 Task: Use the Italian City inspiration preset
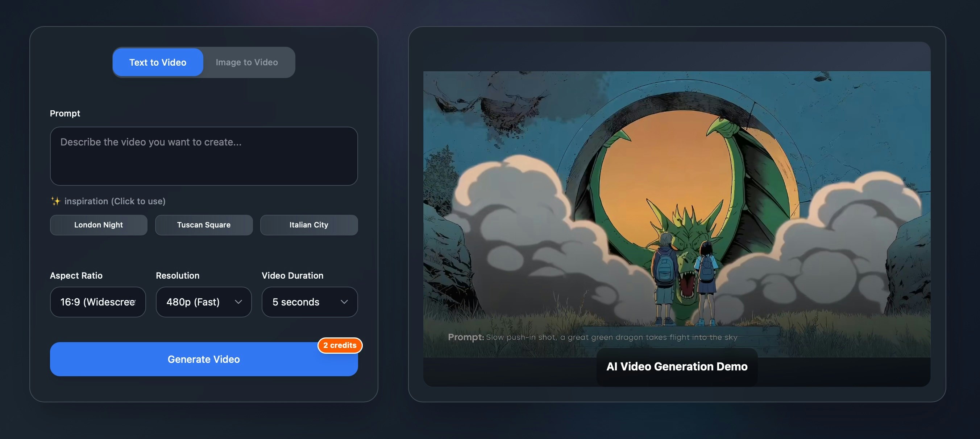click(x=308, y=225)
